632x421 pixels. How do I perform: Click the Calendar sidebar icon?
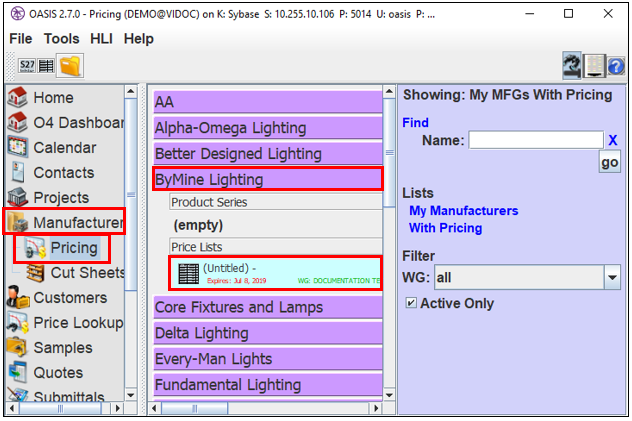(x=17, y=147)
